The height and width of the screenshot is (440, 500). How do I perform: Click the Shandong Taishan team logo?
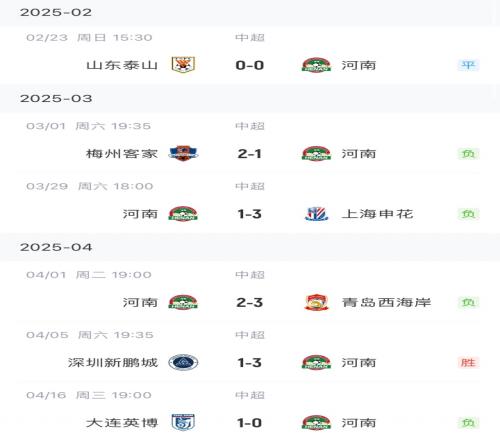[x=183, y=65]
